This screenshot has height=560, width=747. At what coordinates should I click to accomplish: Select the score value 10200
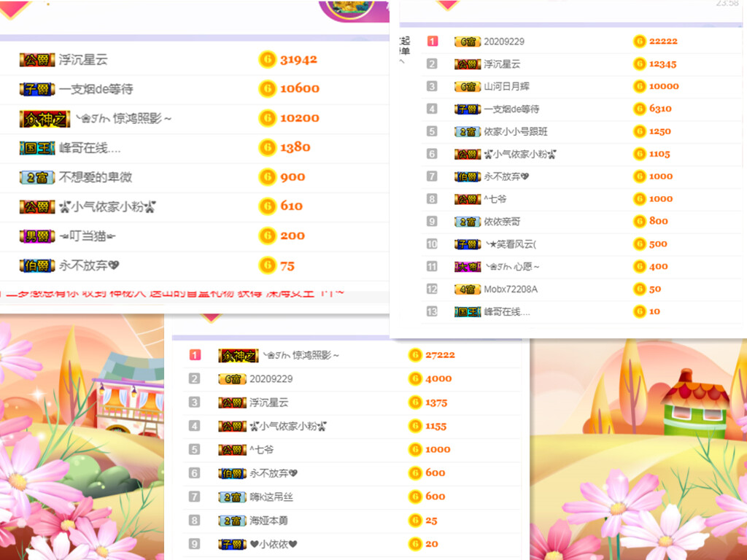(x=300, y=118)
